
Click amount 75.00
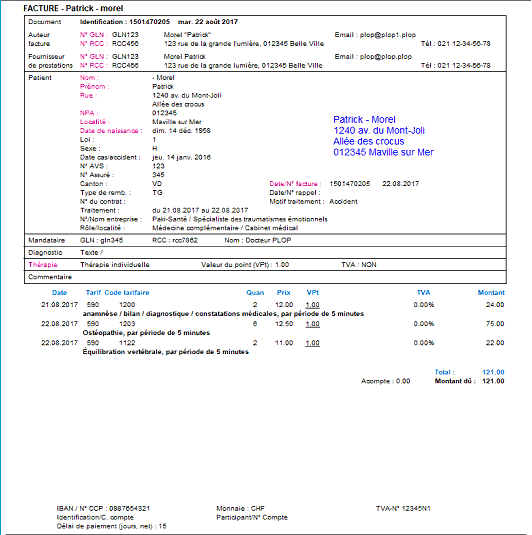495,324
